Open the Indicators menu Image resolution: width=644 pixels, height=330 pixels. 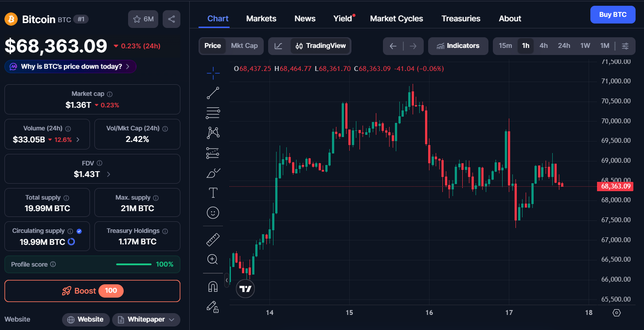458,46
